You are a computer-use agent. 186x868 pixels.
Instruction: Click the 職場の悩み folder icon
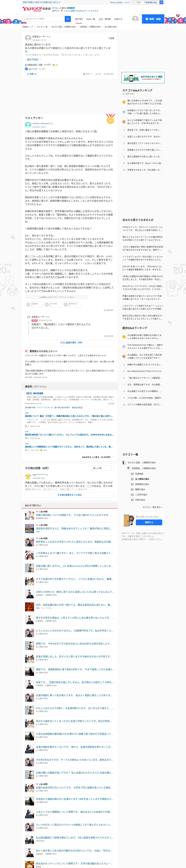pyautogui.click(x=132, y=489)
